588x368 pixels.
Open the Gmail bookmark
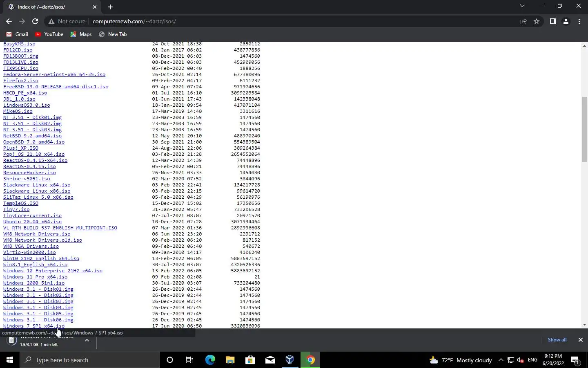(17, 34)
